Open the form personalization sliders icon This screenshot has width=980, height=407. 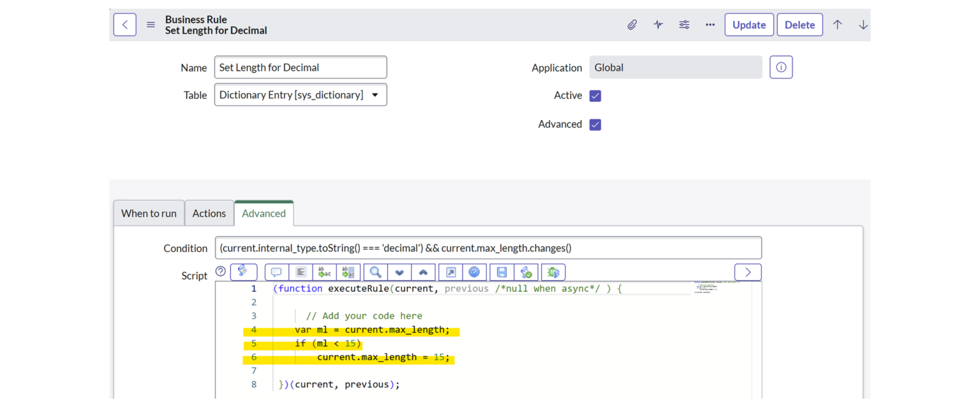tap(684, 24)
